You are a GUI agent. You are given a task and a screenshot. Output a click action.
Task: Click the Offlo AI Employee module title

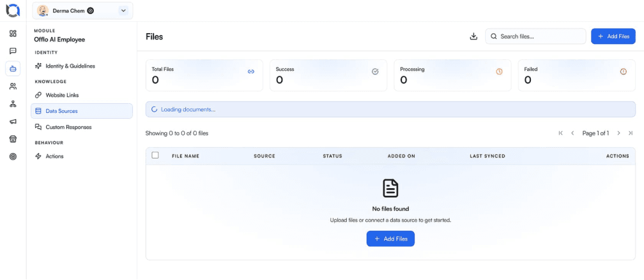pos(59,40)
